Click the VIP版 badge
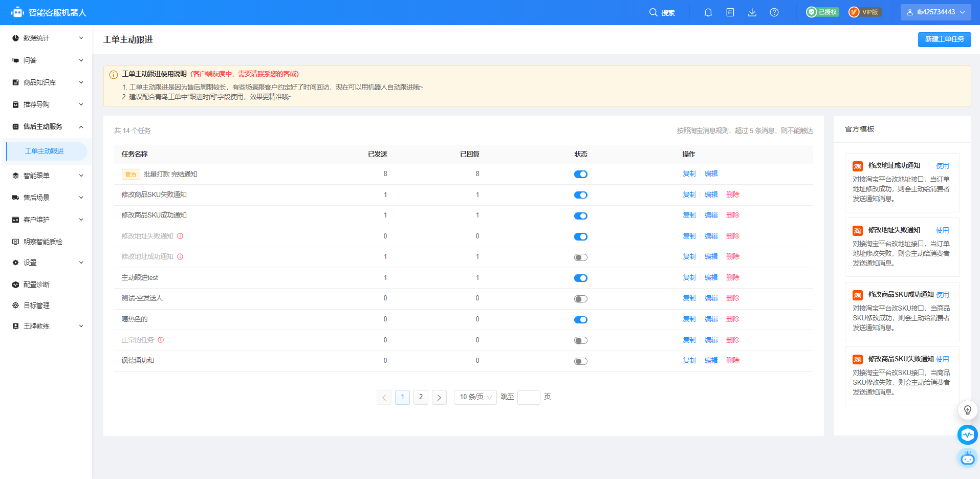The image size is (980, 479). (x=865, y=12)
